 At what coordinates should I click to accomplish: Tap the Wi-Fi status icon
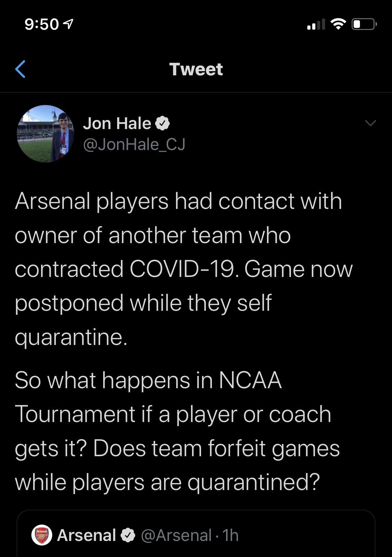(x=338, y=24)
